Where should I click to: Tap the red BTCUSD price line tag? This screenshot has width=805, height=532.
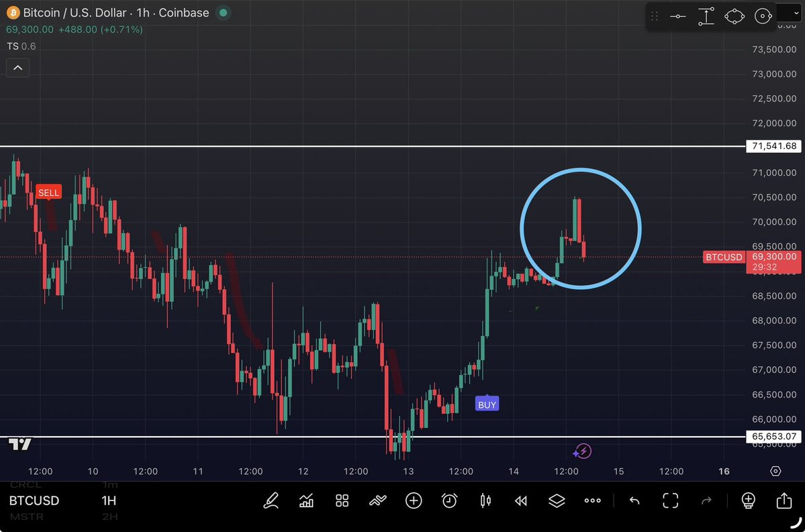tap(724, 257)
